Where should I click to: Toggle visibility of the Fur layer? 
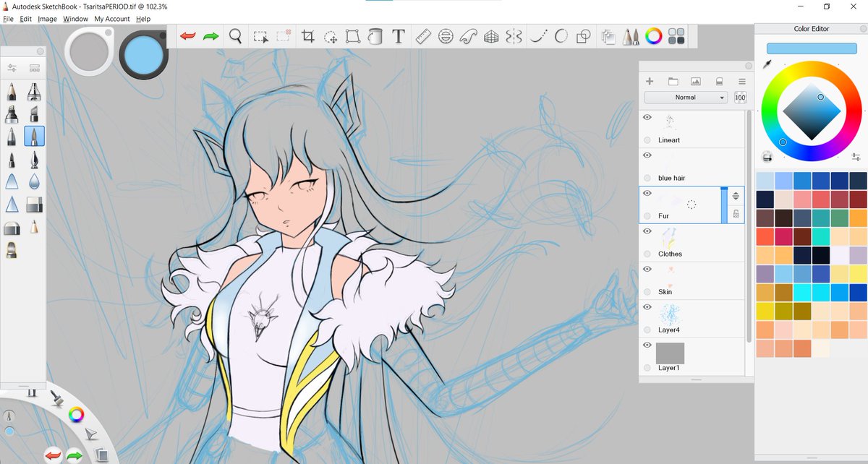coord(647,193)
